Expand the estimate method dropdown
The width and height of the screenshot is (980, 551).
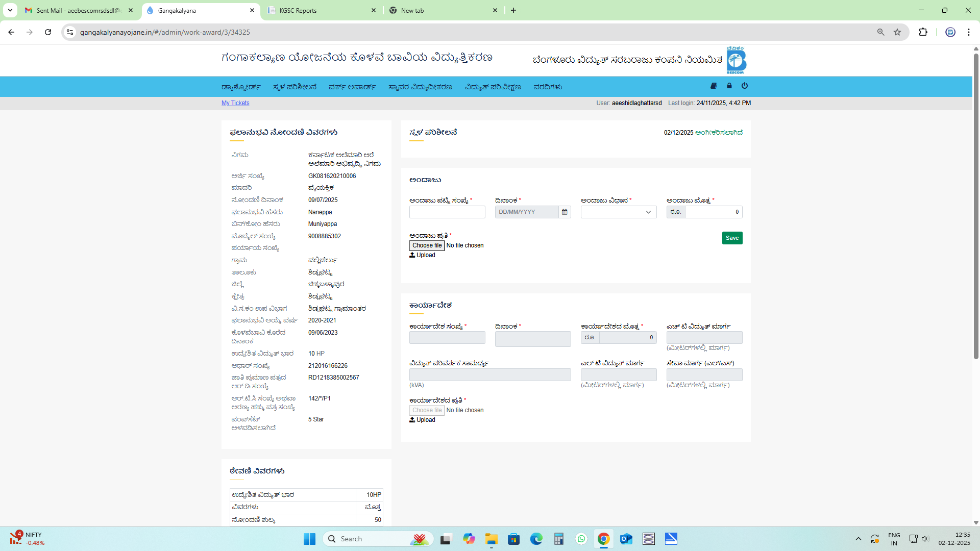(619, 212)
